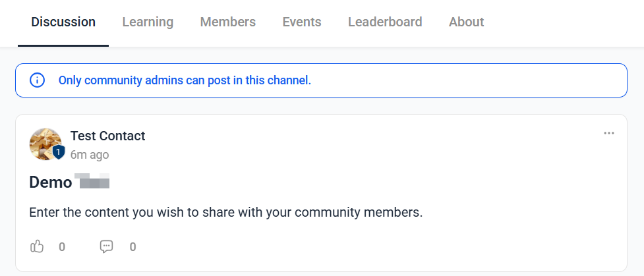Open comments via the speech bubble icon
The width and height of the screenshot is (644, 276).
tap(106, 246)
